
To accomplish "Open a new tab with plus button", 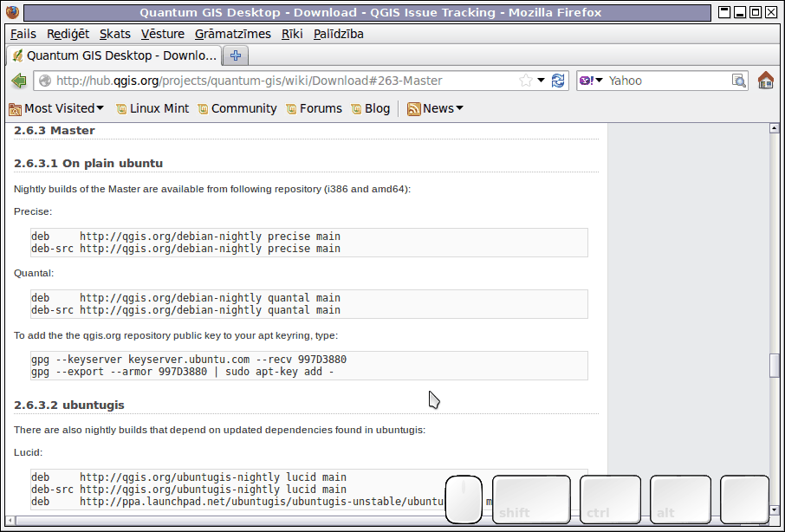I will coord(236,55).
